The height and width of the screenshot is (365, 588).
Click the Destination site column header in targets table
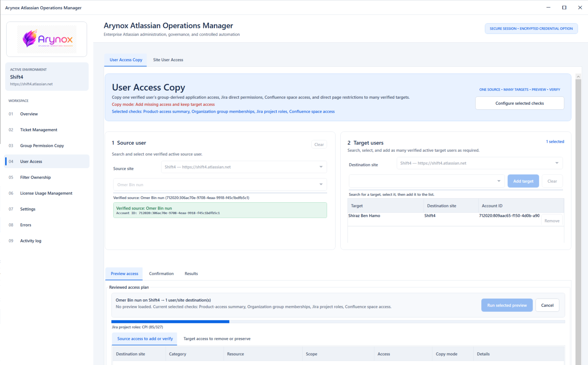click(x=451, y=206)
